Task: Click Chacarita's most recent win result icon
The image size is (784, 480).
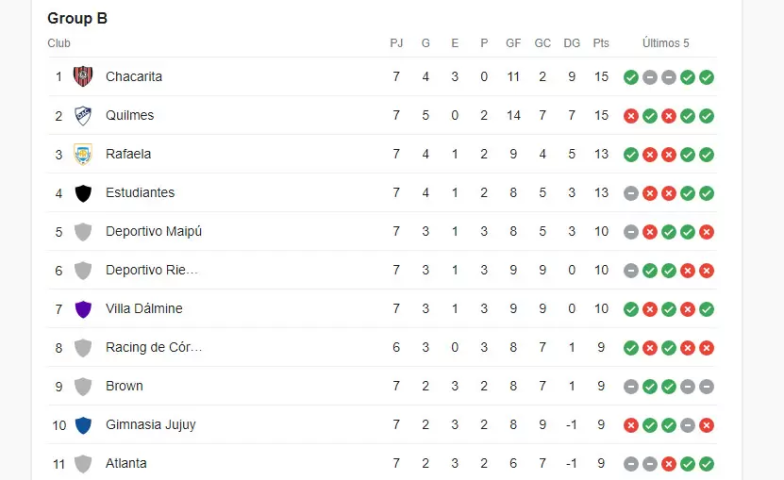Action: point(706,77)
